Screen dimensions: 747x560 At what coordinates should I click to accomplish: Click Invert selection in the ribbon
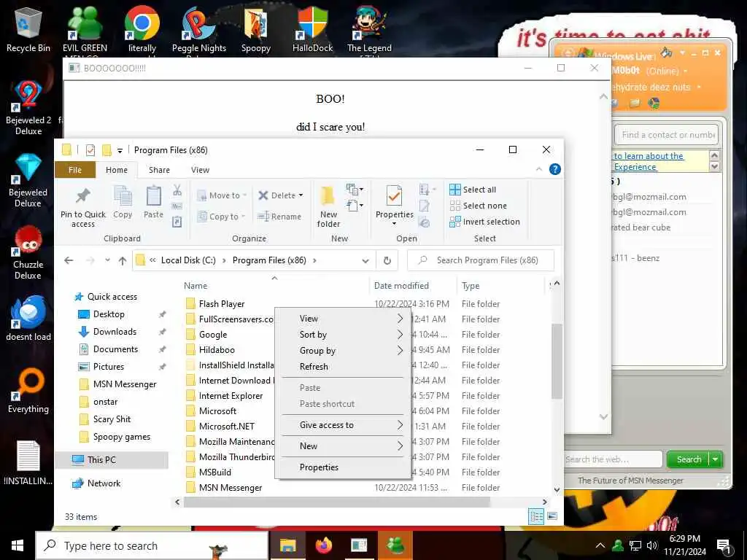click(x=484, y=222)
